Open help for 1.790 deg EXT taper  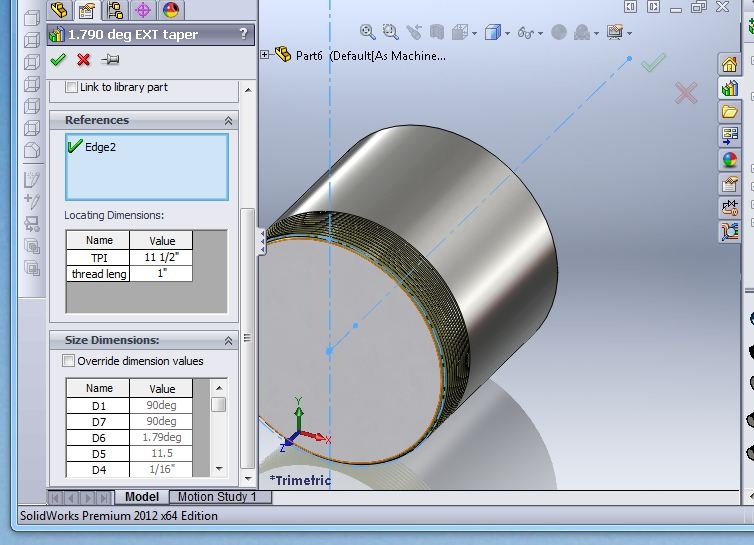(243, 34)
